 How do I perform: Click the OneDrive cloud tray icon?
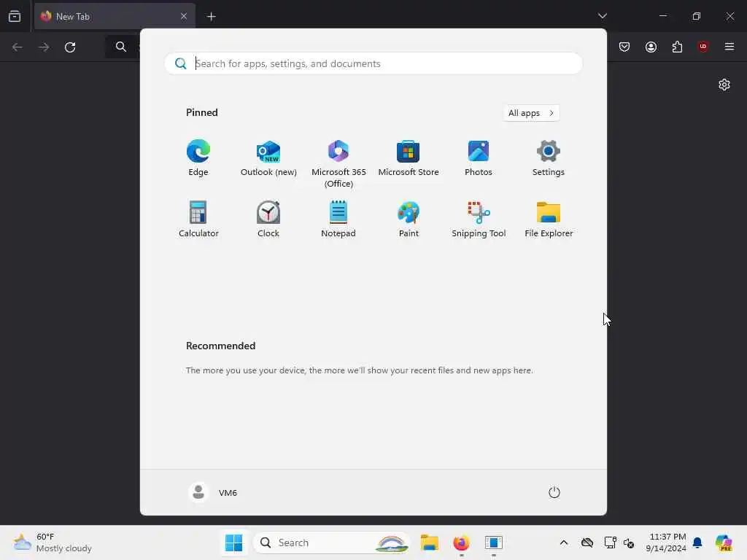tap(587, 542)
